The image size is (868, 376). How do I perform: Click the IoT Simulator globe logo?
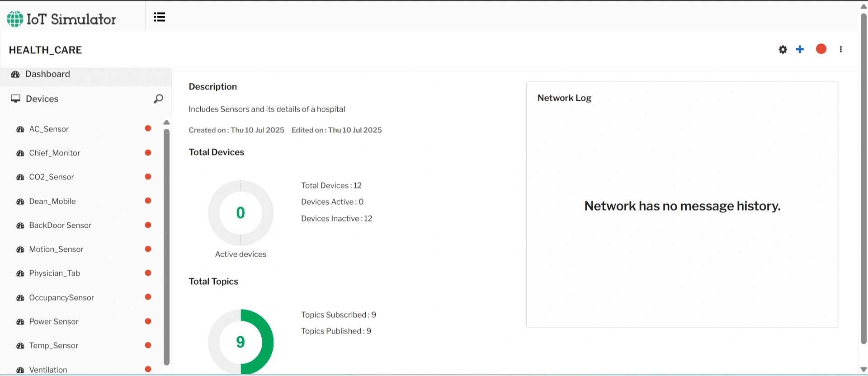click(x=15, y=19)
